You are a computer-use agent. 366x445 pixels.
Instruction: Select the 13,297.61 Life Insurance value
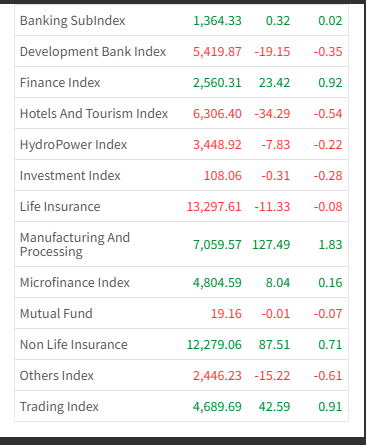(214, 207)
